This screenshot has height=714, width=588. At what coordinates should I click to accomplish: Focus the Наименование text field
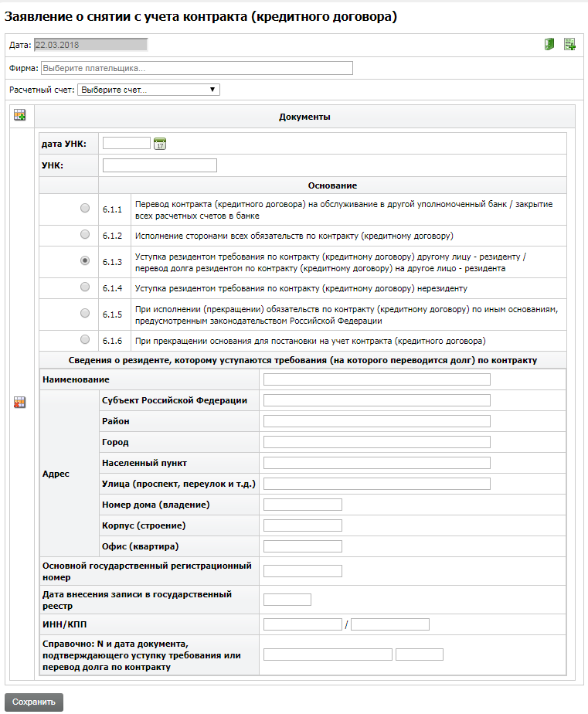click(x=376, y=379)
